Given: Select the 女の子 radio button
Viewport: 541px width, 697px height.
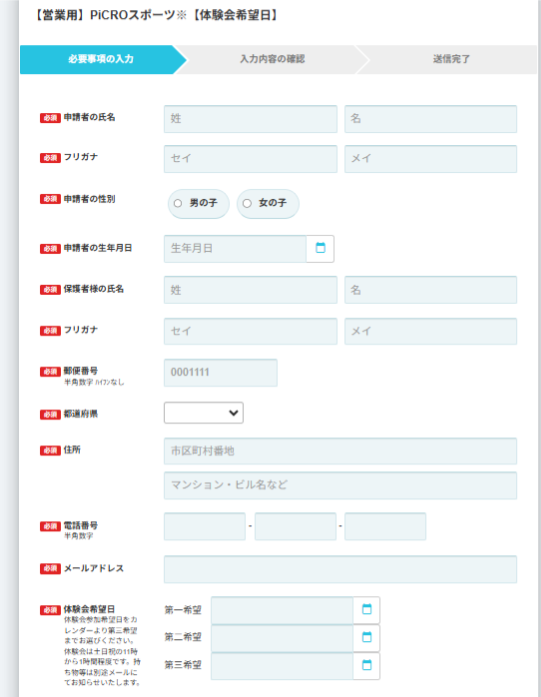Looking at the screenshot, I should [247, 203].
